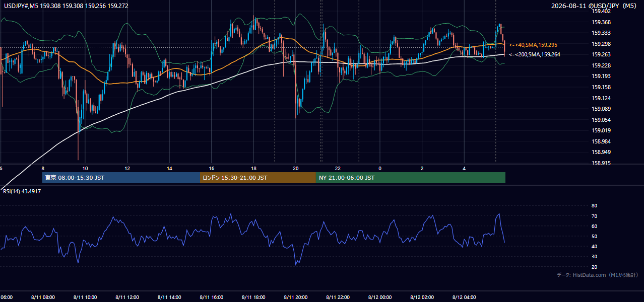Viewport: 644px width, 302px height.
Task: Click the '8/11 12:00' bottom time label
Action: tap(127, 297)
